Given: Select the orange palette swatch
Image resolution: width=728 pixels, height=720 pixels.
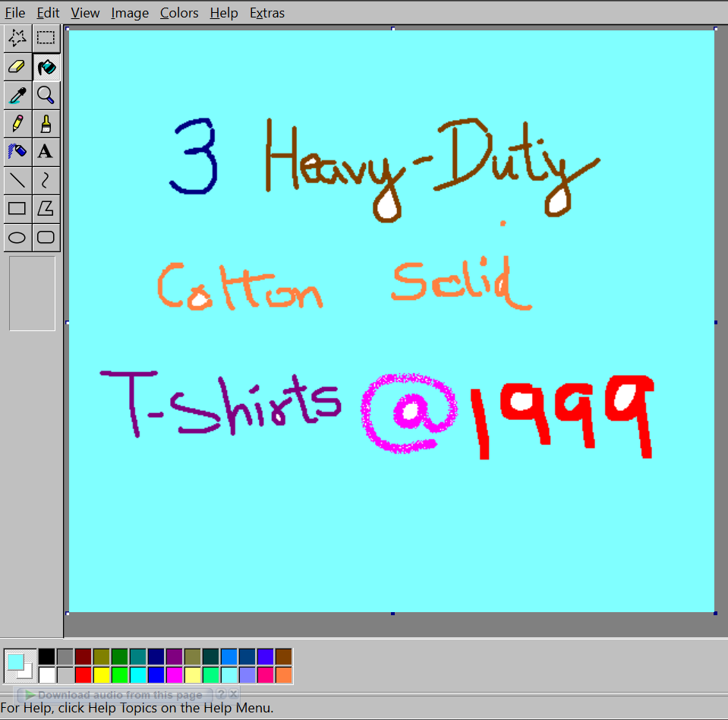Looking at the screenshot, I should pyautogui.click(x=283, y=675).
